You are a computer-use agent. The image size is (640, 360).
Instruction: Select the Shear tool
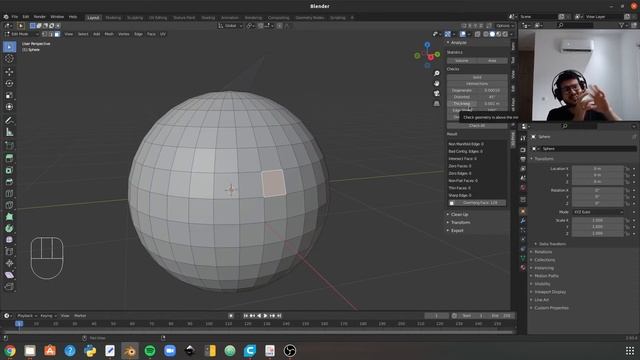[x=9, y=275]
